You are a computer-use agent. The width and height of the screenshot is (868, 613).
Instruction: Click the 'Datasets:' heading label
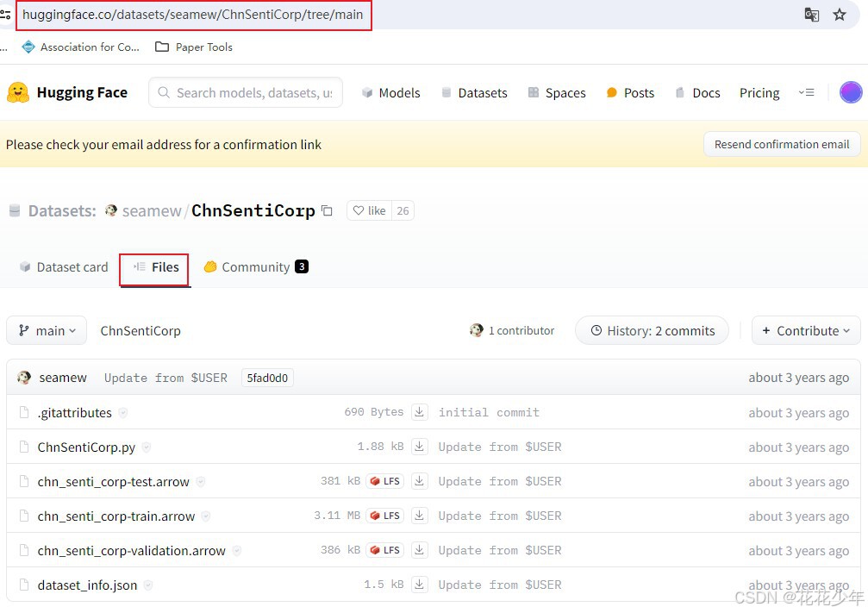pyautogui.click(x=62, y=211)
